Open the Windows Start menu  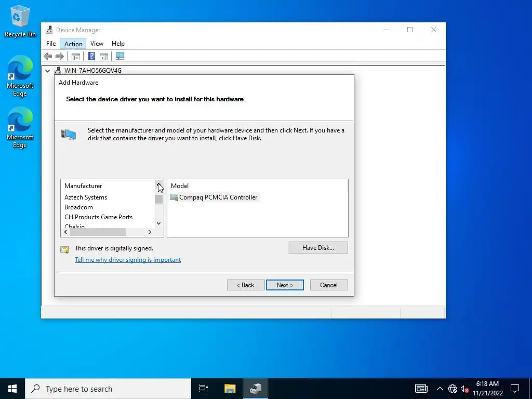(x=12, y=389)
